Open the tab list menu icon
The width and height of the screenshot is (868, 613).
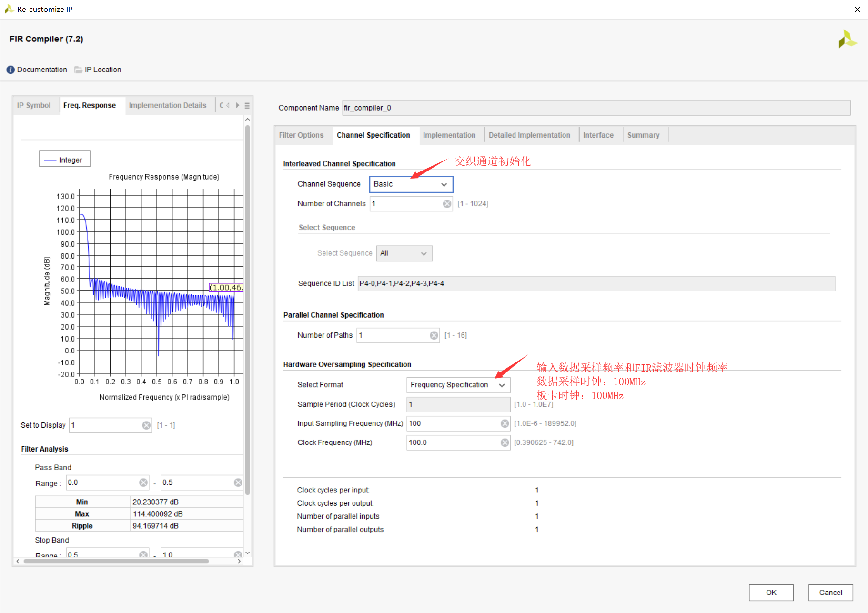point(247,105)
